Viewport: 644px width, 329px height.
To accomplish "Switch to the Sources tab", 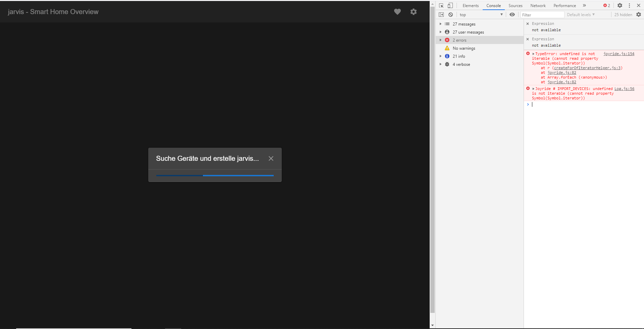I will coord(515,6).
